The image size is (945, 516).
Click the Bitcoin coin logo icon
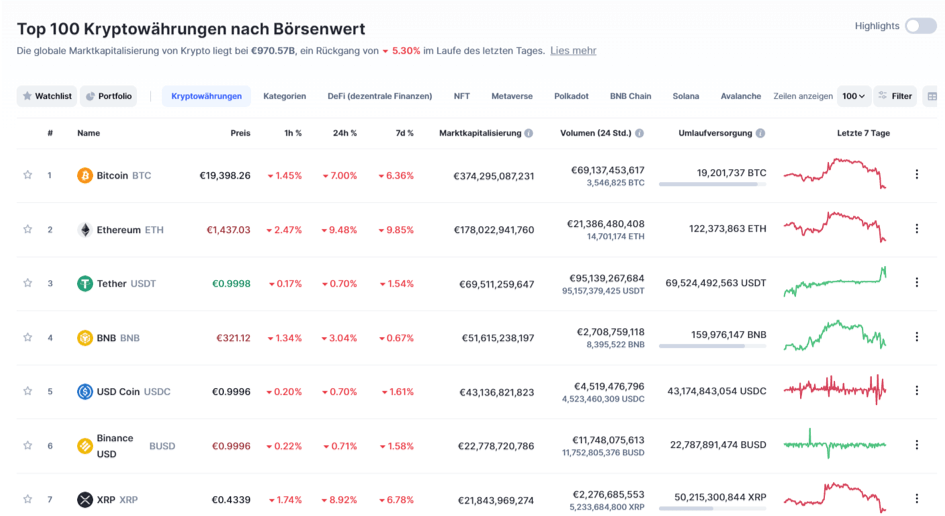(x=85, y=175)
